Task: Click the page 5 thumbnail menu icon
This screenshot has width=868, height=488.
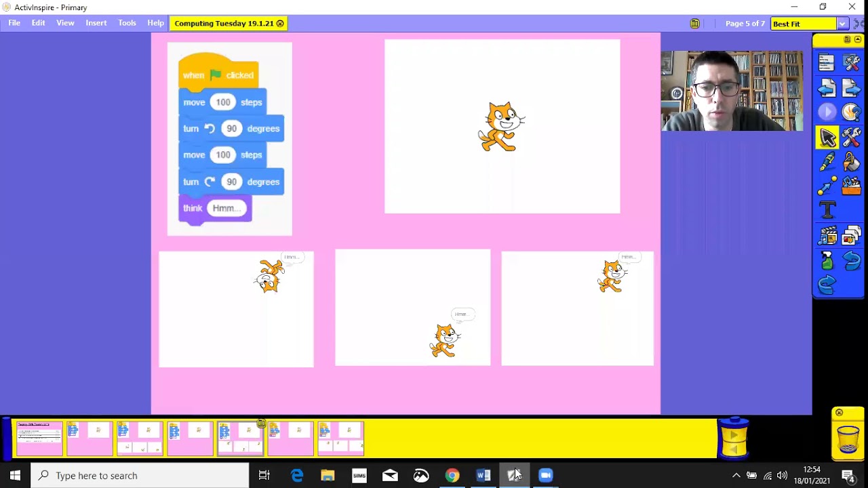Action: pyautogui.click(x=261, y=424)
